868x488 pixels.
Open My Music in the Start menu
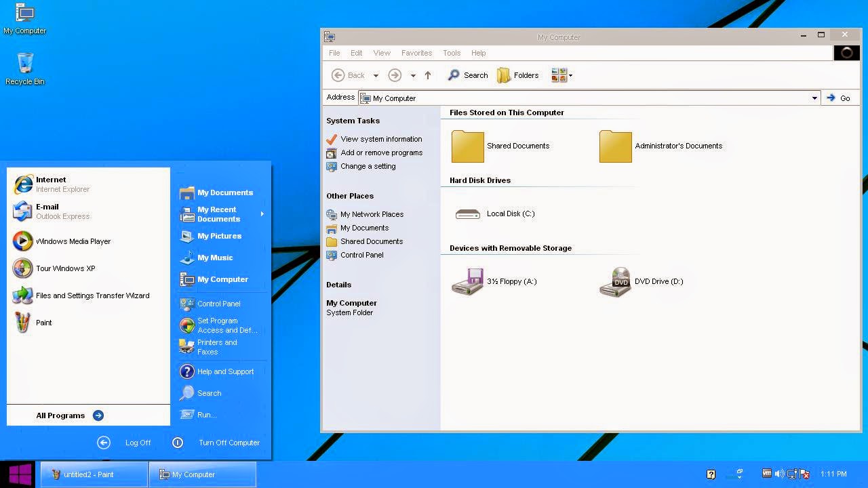click(206, 258)
